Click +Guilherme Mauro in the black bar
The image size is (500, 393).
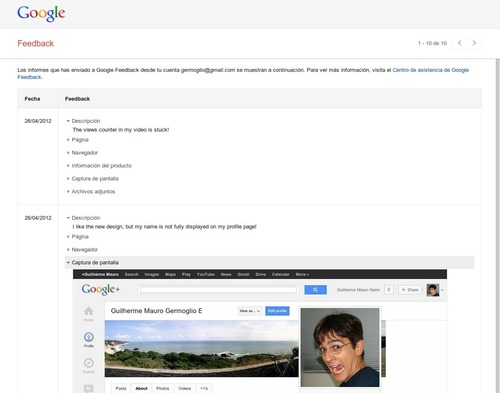pos(100,274)
